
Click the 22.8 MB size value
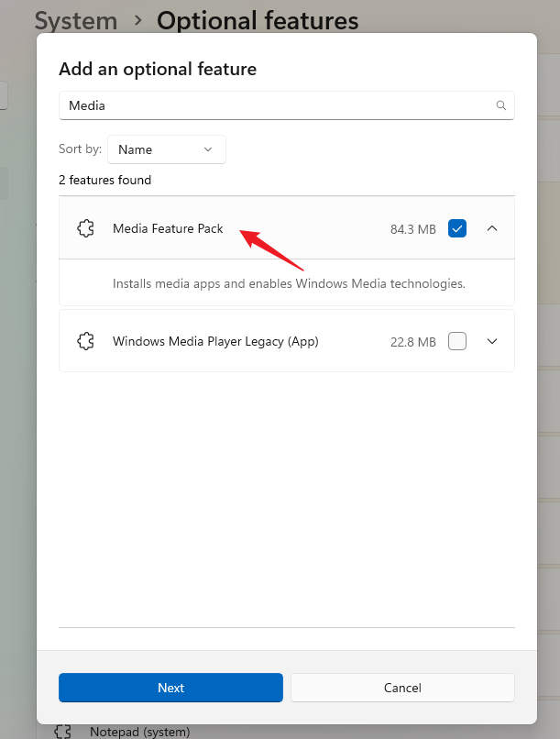(413, 342)
